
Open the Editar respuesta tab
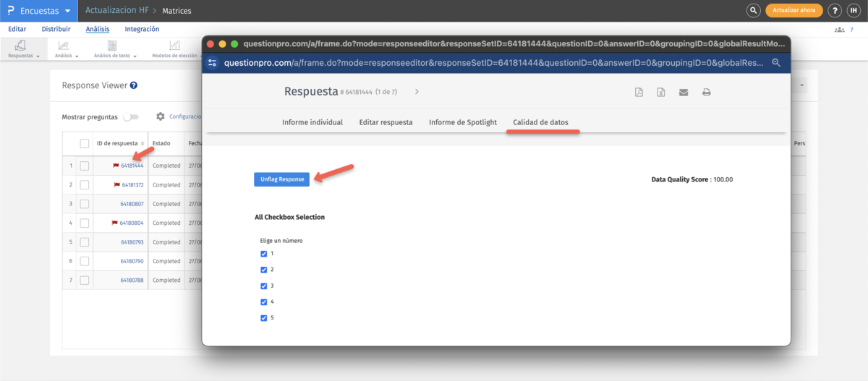pos(386,122)
